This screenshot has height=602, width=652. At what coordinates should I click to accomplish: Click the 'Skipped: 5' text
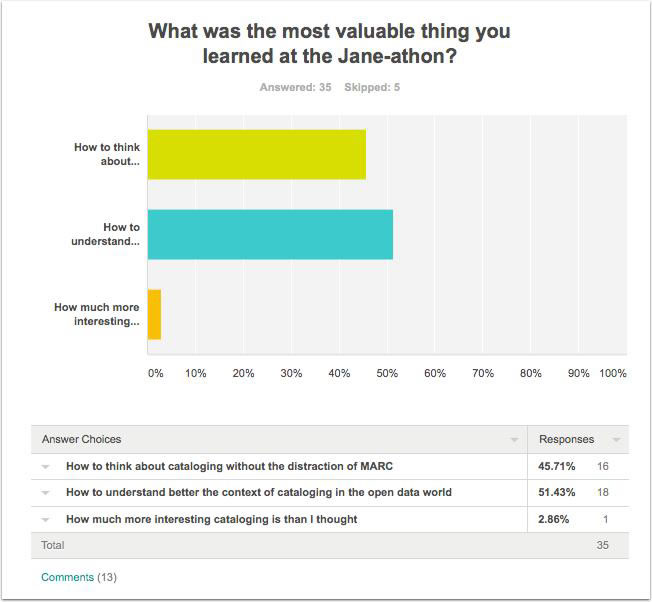[372, 87]
